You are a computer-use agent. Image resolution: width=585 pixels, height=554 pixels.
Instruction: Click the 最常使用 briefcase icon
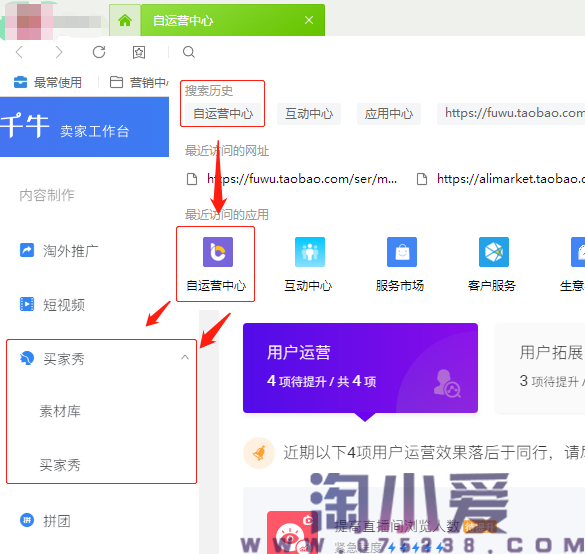coord(21,82)
